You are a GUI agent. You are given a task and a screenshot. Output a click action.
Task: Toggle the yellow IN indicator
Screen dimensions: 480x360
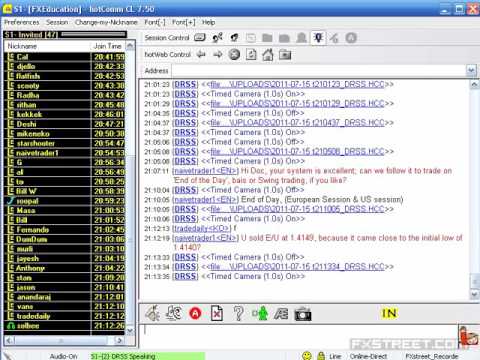click(389, 313)
